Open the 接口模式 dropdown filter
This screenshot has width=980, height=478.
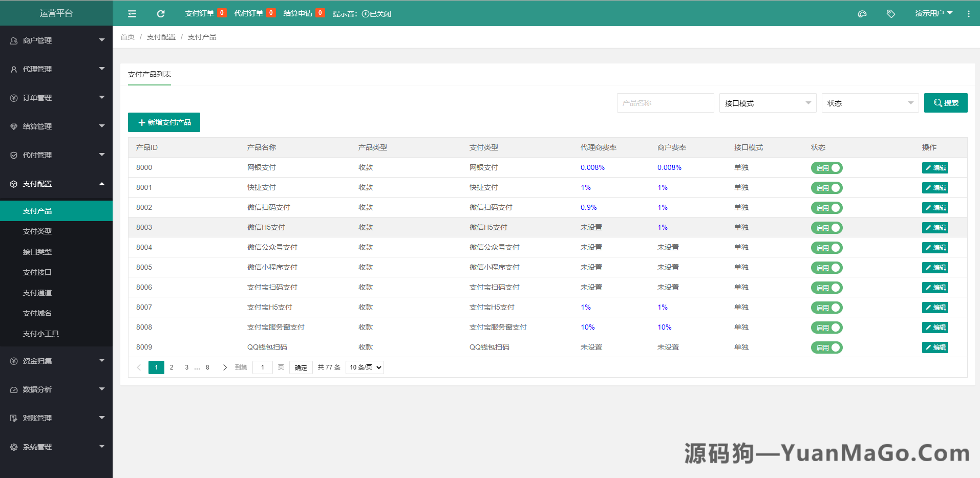(x=767, y=103)
